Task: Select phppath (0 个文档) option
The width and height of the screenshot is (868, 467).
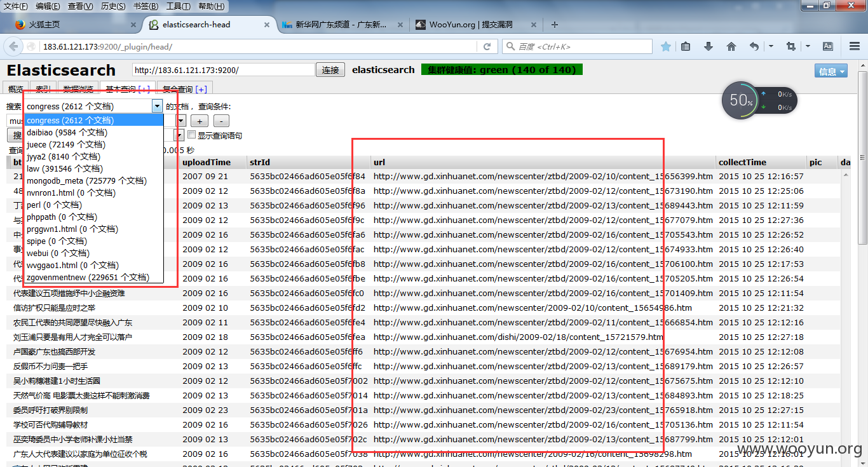Action: point(93,217)
